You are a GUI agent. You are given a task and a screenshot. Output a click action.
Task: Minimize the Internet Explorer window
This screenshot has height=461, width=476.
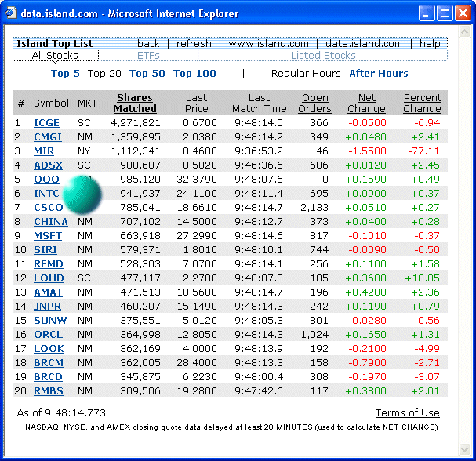tap(427, 13)
